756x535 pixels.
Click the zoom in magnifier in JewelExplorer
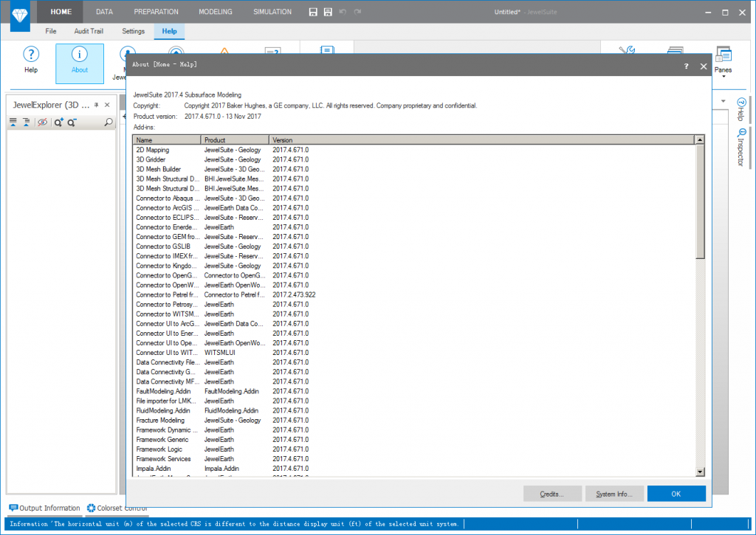click(x=58, y=122)
